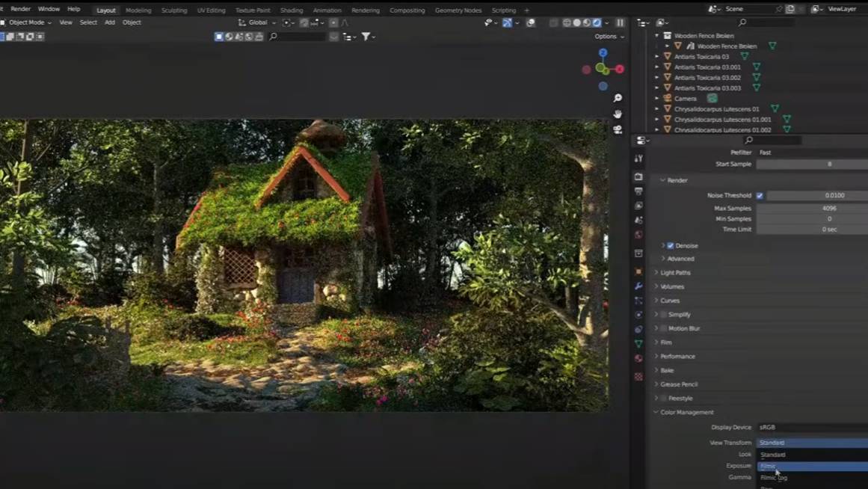Choose Filmic in the View Transform list
This screenshot has height=489, width=868.
812,467
